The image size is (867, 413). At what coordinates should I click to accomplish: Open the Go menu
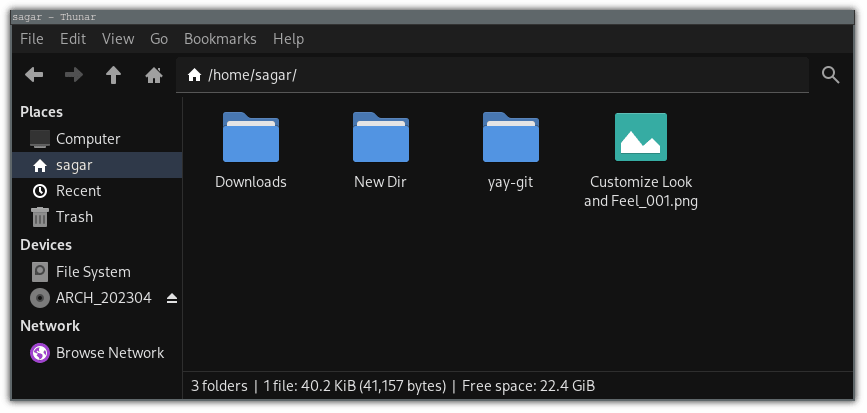point(159,39)
